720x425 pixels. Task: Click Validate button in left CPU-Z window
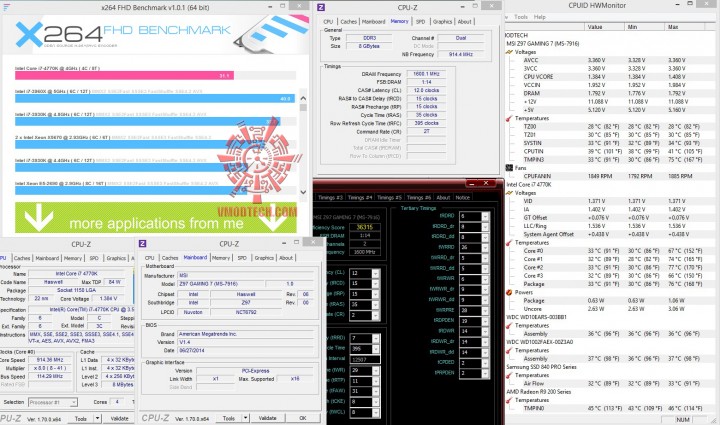coord(119,418)
